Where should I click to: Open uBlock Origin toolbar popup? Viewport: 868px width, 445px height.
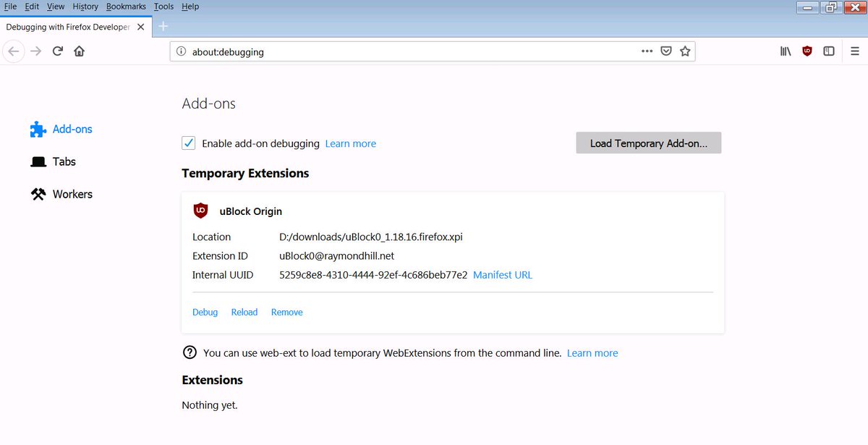[807, 51]
